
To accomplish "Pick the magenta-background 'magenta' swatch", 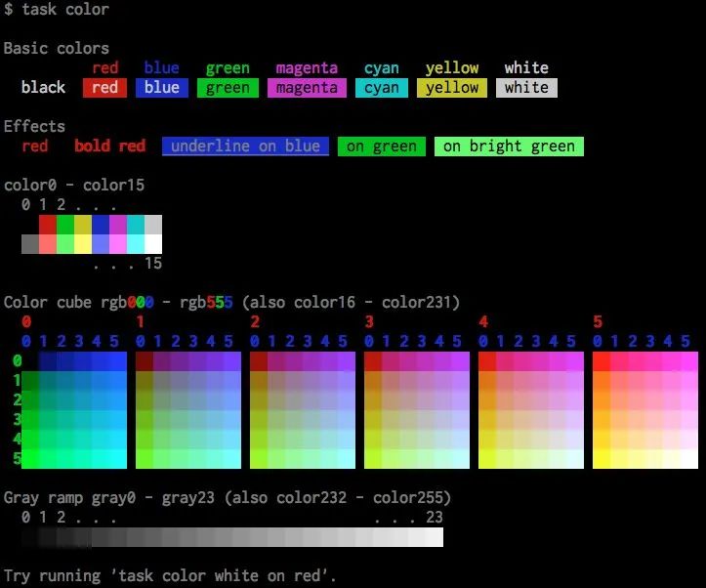I will [x=306, y=88].
